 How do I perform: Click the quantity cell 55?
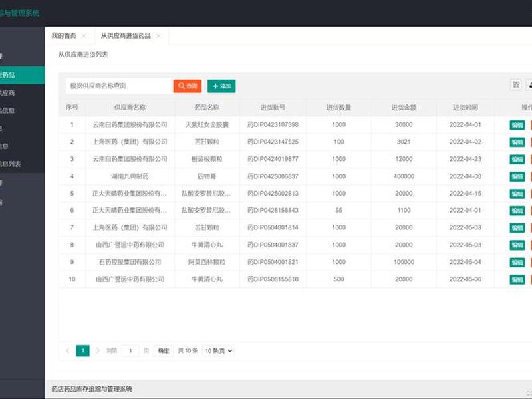338,210
